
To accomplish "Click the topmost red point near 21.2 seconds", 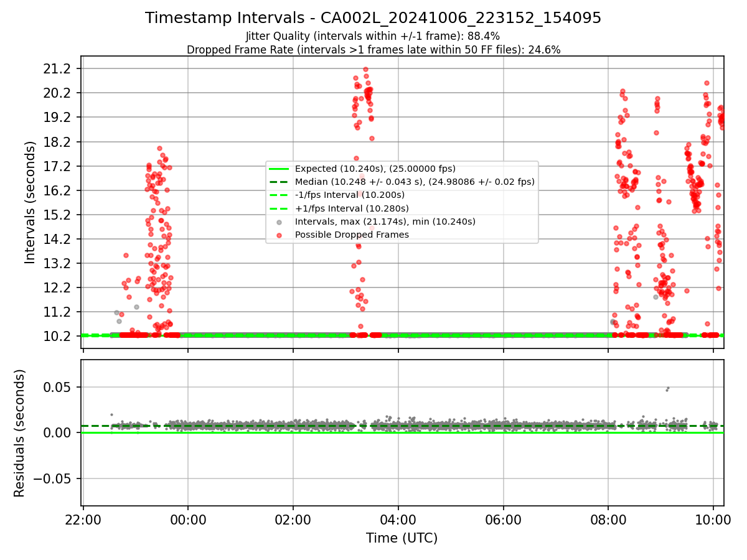I will 365,70.
